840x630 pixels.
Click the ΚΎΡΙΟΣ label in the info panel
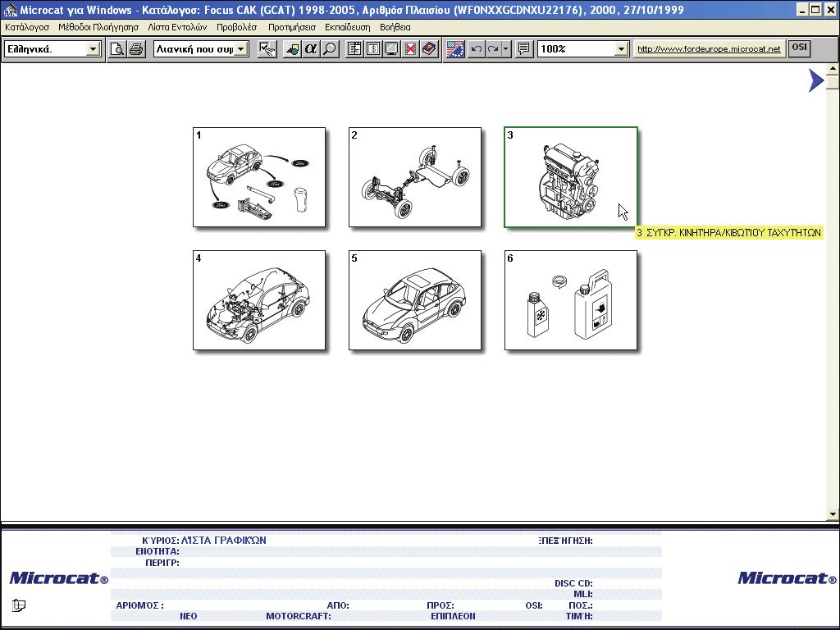click(x=161, y=541)
